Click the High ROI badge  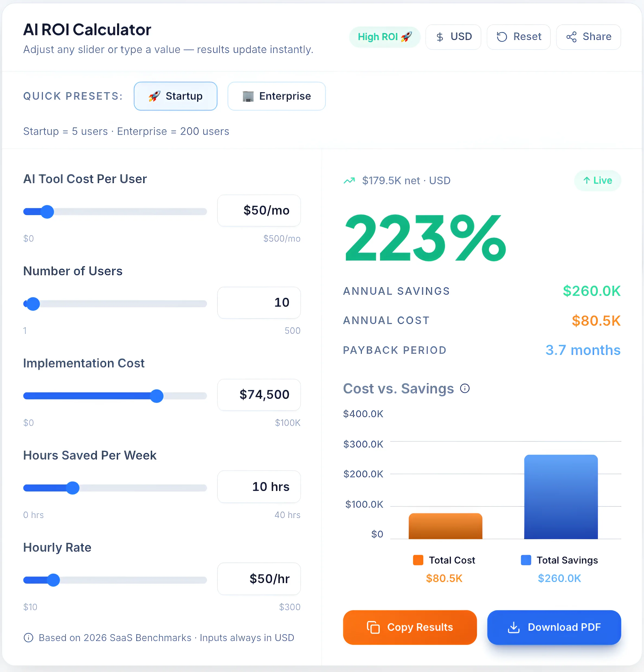tap(385, 37)
